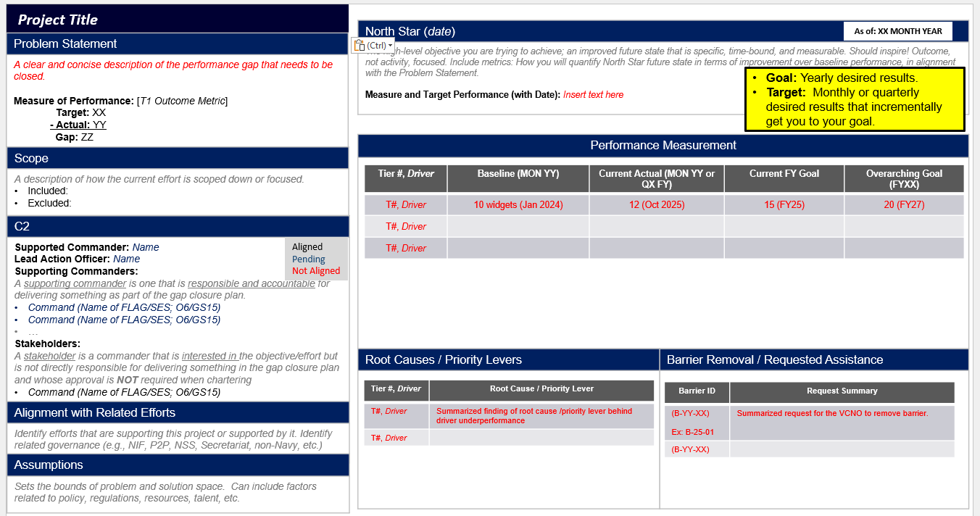Screen dimensions: 980x516
Task: Click the Supported Commander: Name line
Action: (87, 247)
